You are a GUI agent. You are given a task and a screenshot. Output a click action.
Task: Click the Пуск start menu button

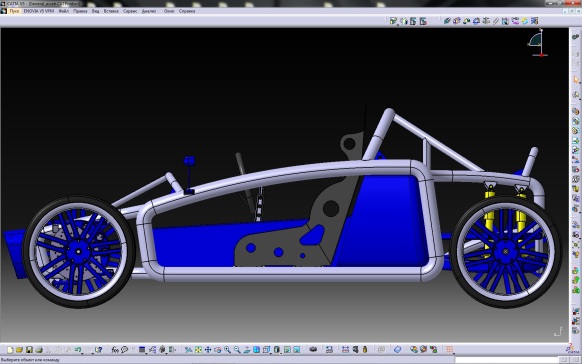coord(14,11)
